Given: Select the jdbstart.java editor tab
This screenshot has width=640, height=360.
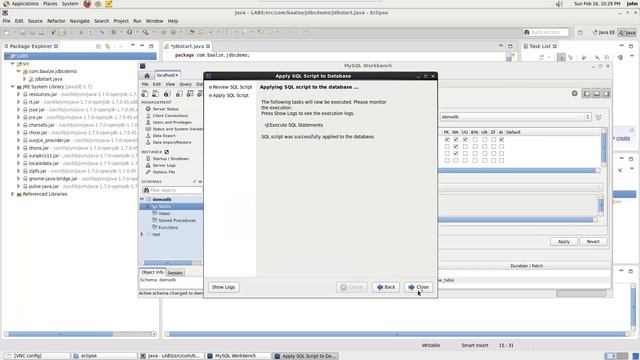Looking at the screenshot, I should [x=187, y=46].
